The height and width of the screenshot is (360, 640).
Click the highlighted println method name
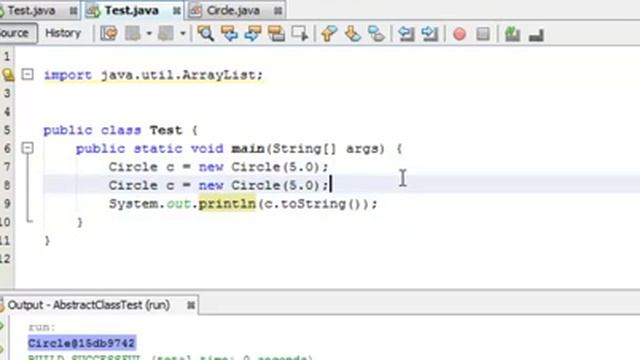click(227, 204)
